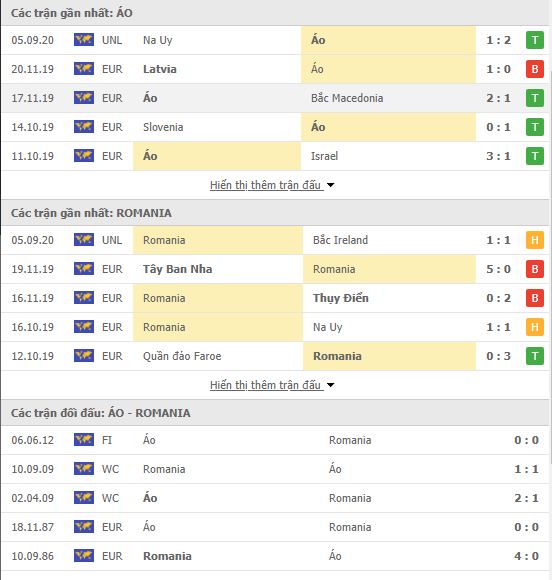The image size is (552, 580).
Task: Click the green T badge on Quần đảo Faroe row
Action: [x=535, y=356]
